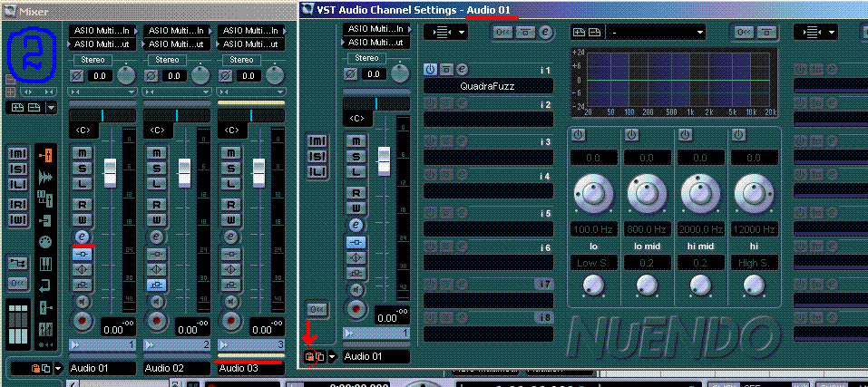Open Mixer bottom bar channel select dropdown
The height and width of the screenshot is (387, 868).
coord(57,368)
